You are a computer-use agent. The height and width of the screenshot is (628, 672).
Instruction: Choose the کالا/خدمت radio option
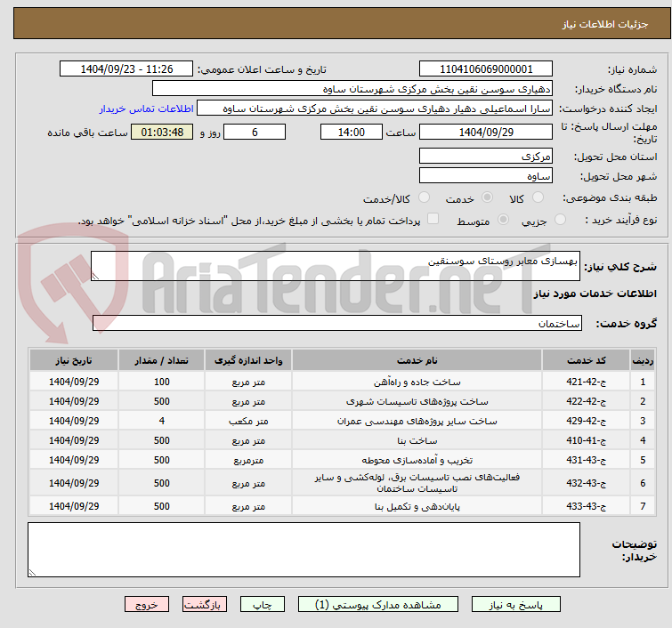[424, 197]
